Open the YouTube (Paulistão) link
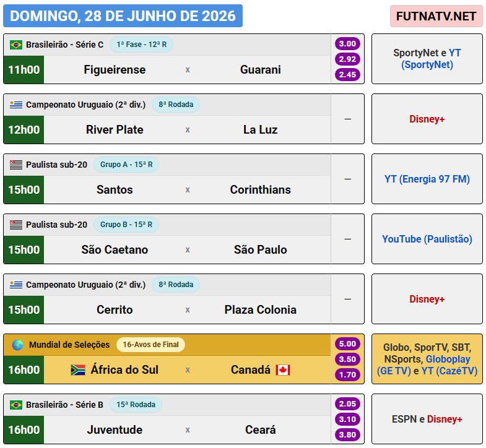The image size is (486, 448). coord(427,239)
